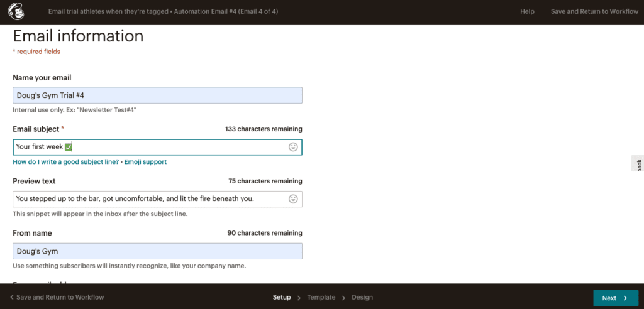This screenshot has width=644, height=309.
Task: Click the 'Email information' heading
Action: click(x=78, y=36)
